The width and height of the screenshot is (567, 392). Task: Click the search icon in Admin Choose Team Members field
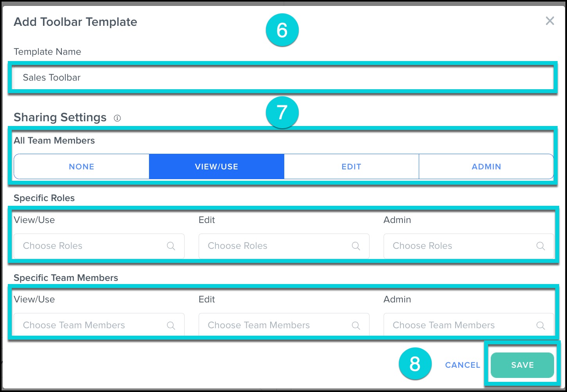pos(541,325)
